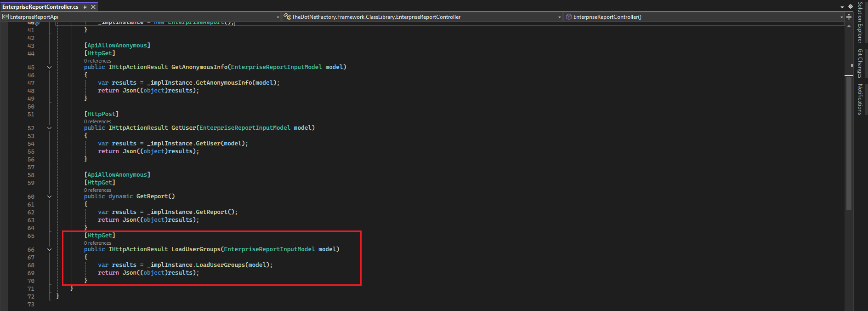
Task: Click the [HttpGet] attribute on line 65
Action: 100,236
